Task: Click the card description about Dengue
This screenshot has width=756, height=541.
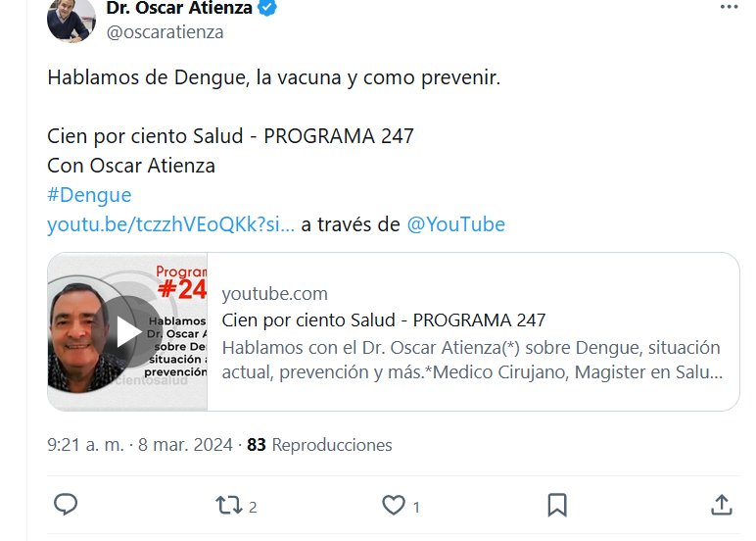Action: [472, 360]
